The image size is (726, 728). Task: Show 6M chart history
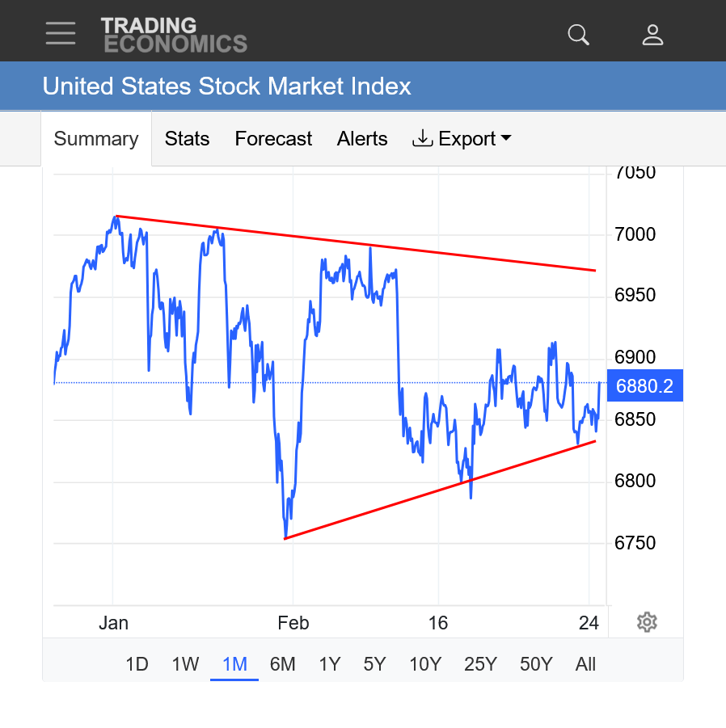tap(282, 664)
